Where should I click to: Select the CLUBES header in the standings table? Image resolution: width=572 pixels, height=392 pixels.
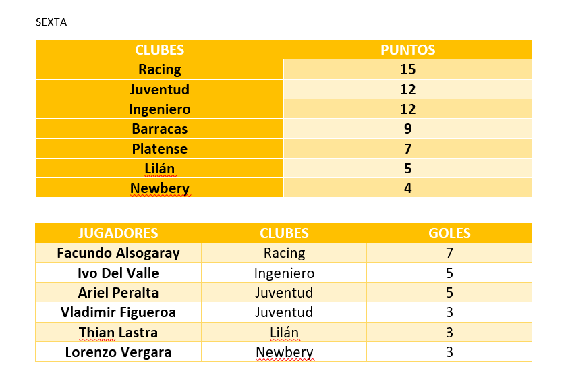160,50
